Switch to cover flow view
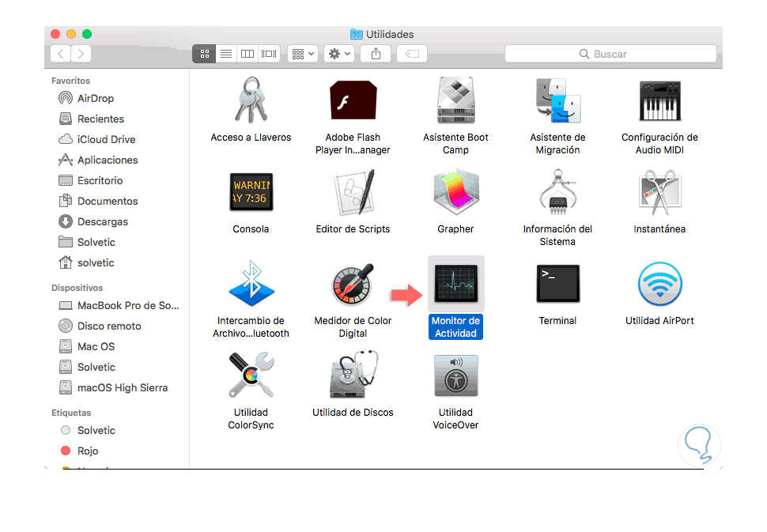This screenshot has width=767, height=532. pyautogui.click(x=269, y=54)
